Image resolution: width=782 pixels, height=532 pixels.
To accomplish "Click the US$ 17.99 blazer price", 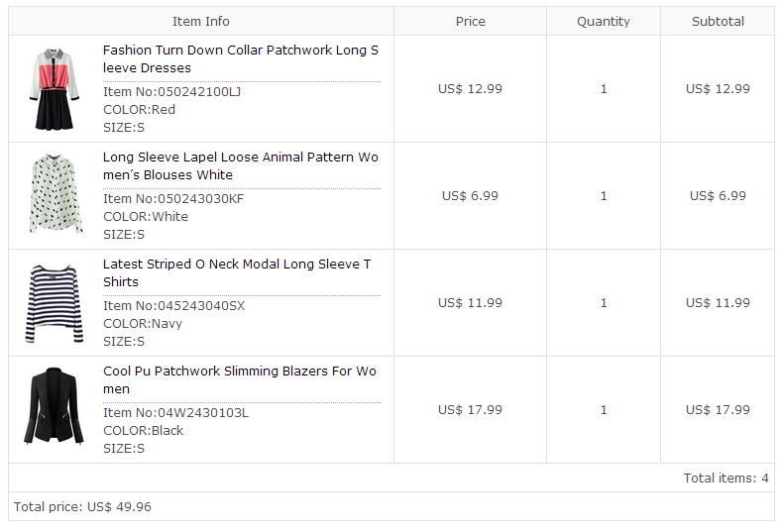I will (x=470, y=410).
